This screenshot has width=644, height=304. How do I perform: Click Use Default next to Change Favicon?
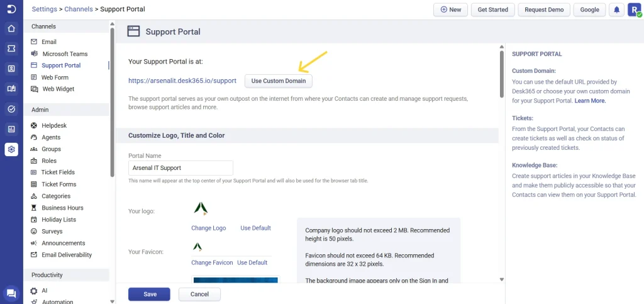click(252, 262)
